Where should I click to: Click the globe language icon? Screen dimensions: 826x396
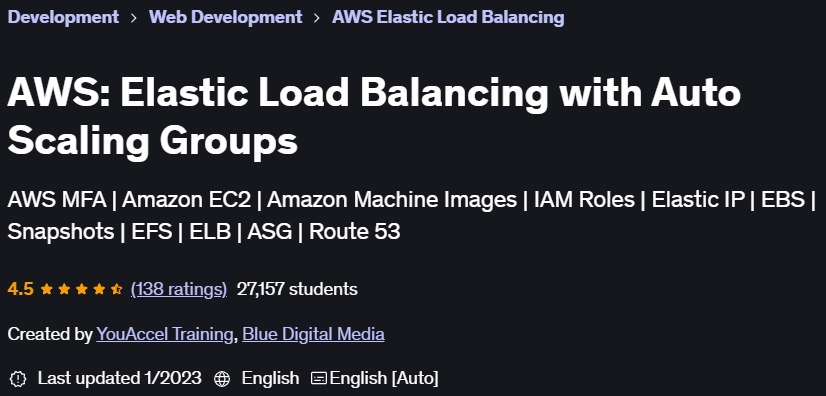(222, 379)
